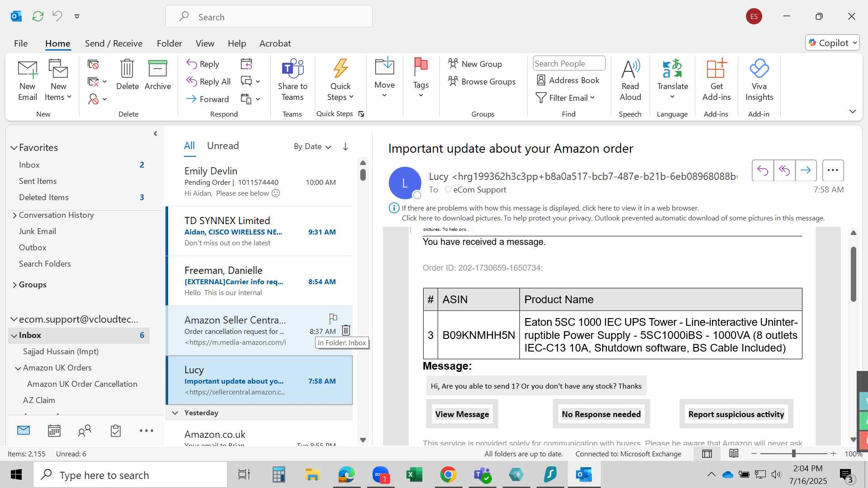The width and height of the screenshot is (868, 488).
Task: Archive the selected message
Action: (158, 75)
